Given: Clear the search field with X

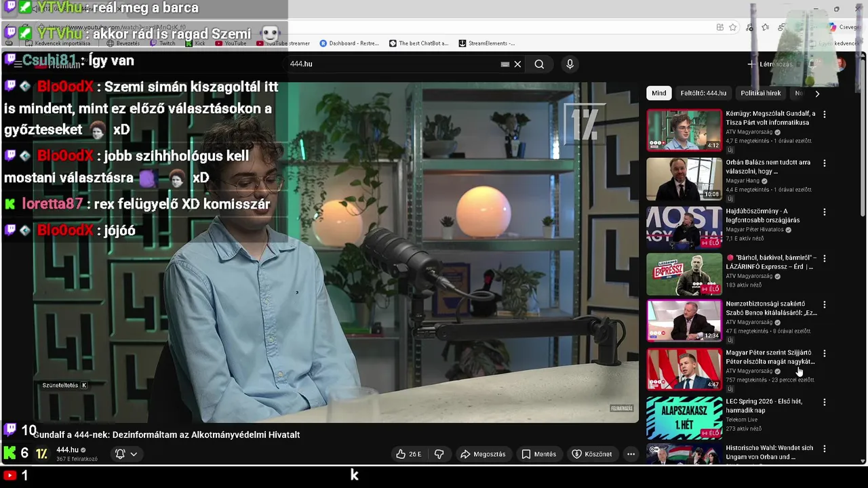Looking at the screenshot, I should (x=517, y=64).
